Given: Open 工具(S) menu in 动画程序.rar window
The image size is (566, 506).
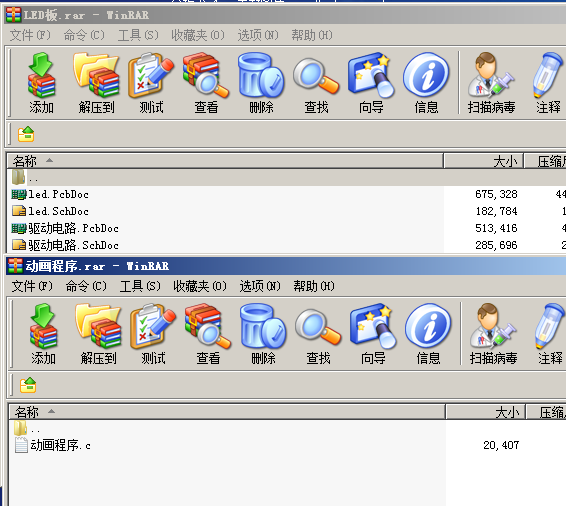Looking at the screenshot, I should click(x=140, y=286).
